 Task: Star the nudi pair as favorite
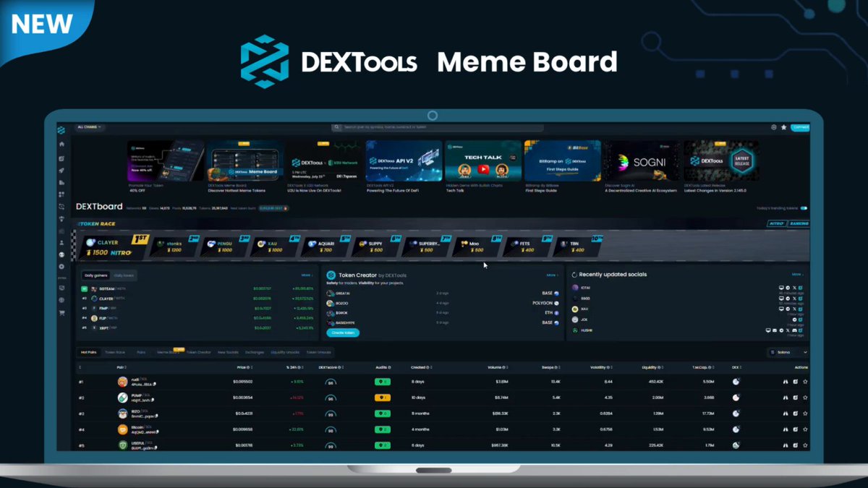[805, 382]
